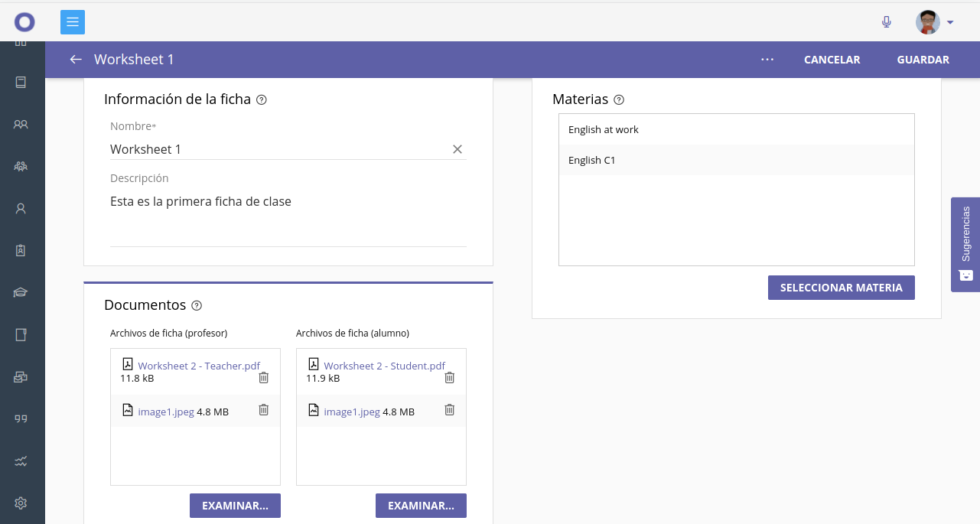Viewport: 980px width, 524px height.
Task: Select English C1 in Materias list
Action: pyautogui.click(x=592, y=161)
